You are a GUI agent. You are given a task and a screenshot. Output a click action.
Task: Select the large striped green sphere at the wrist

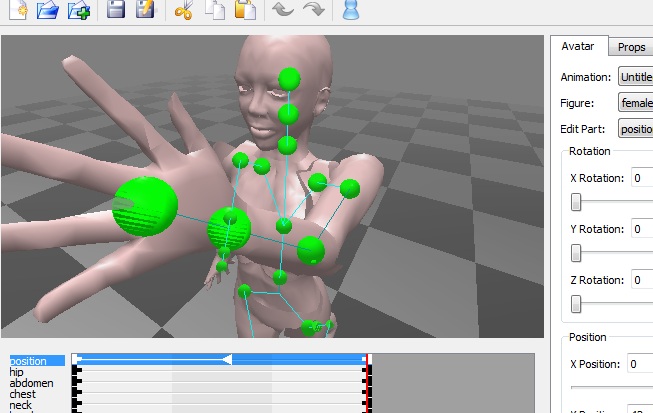click(229, 229)
